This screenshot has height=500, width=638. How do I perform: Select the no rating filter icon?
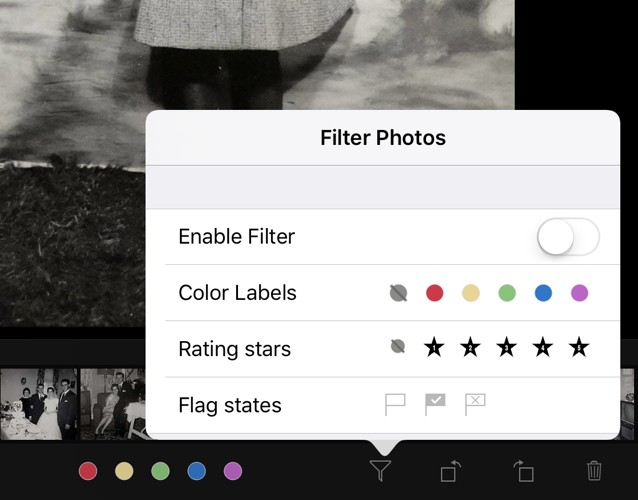pyautogui.click(x=398, y=347)
